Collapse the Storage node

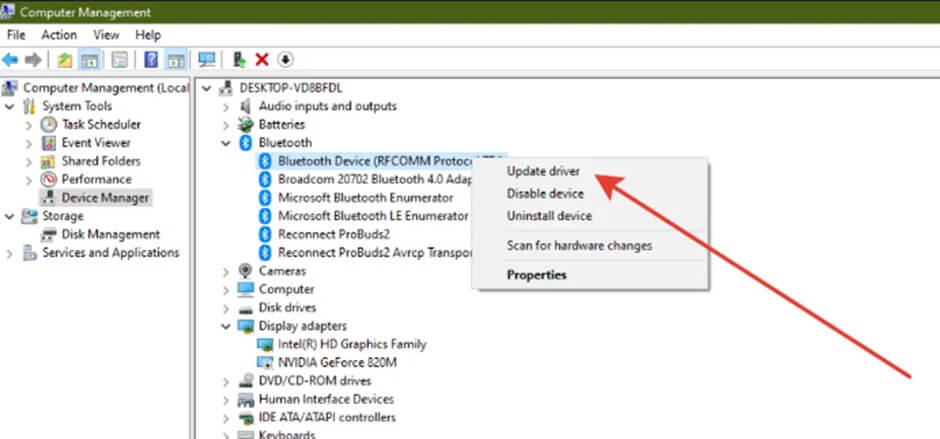(10, 216)
